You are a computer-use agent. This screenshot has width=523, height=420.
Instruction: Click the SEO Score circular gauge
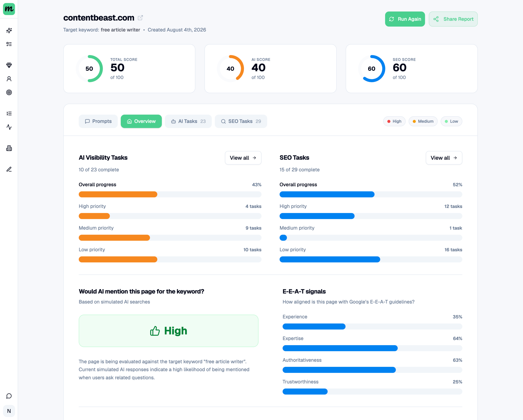[x=372, y=69]
